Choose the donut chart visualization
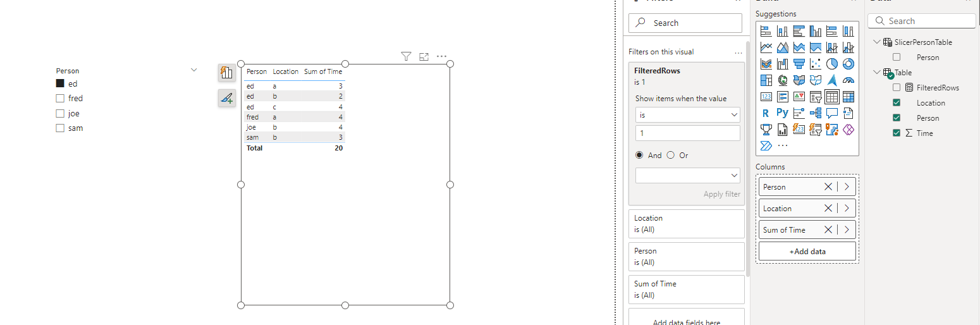 pyautogui.click(x=848, y=63)
